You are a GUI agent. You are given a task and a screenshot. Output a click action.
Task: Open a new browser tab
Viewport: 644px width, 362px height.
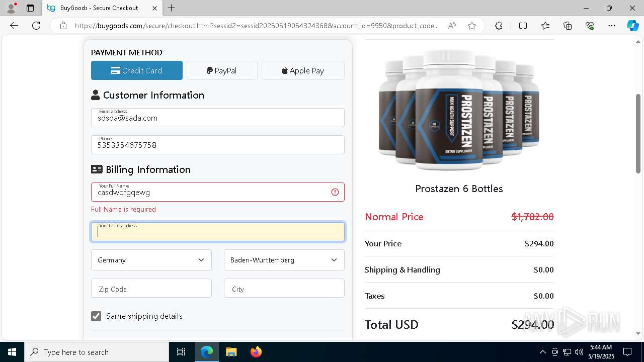point(172,8)
